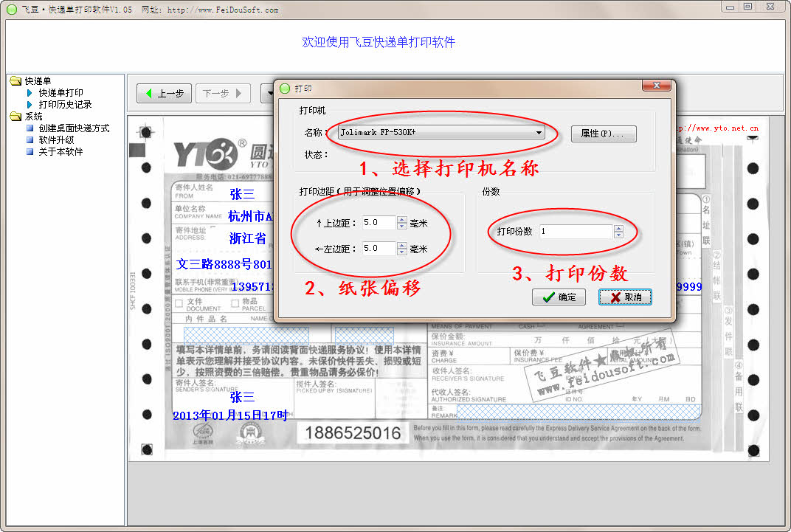Screen dimensions: 791x532
Task: Select 快递单打印 in the sidebar tree
Action: click(x=61, y=93)
